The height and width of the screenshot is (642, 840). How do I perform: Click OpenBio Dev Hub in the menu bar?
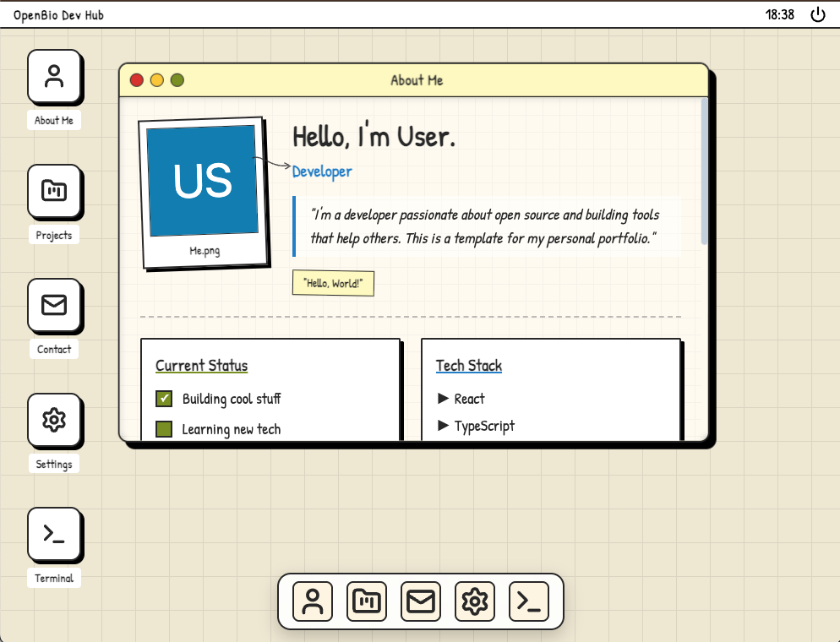tap(57, 14)
